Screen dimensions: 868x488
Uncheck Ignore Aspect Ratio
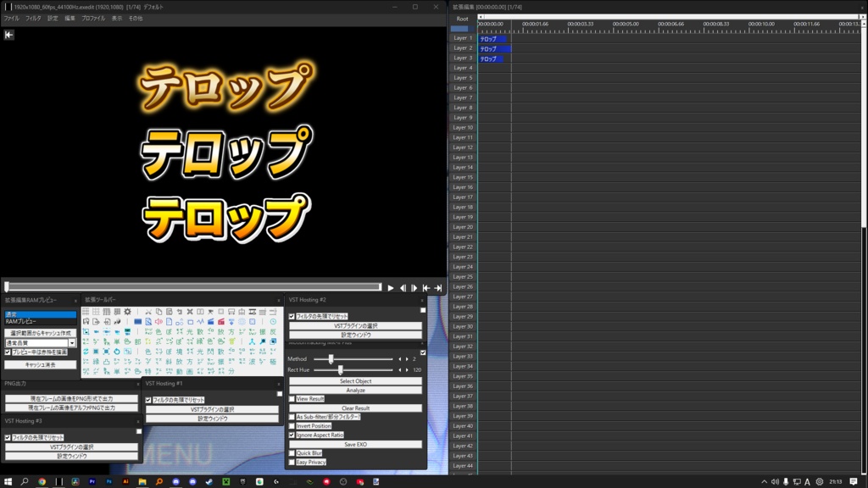pyautogui.click(x=292, y=435)
